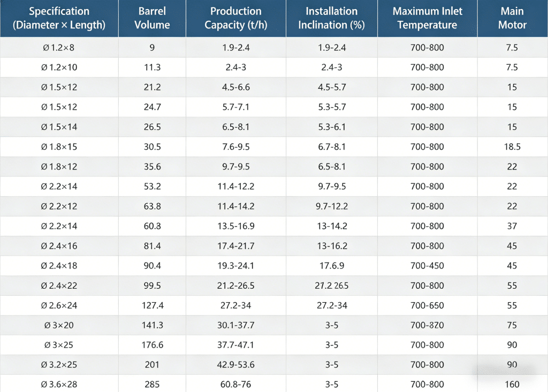This screenshot has height=392, width=548.
Task: Select the 700-650 inlet temperature cell
Action: (427, 305)
